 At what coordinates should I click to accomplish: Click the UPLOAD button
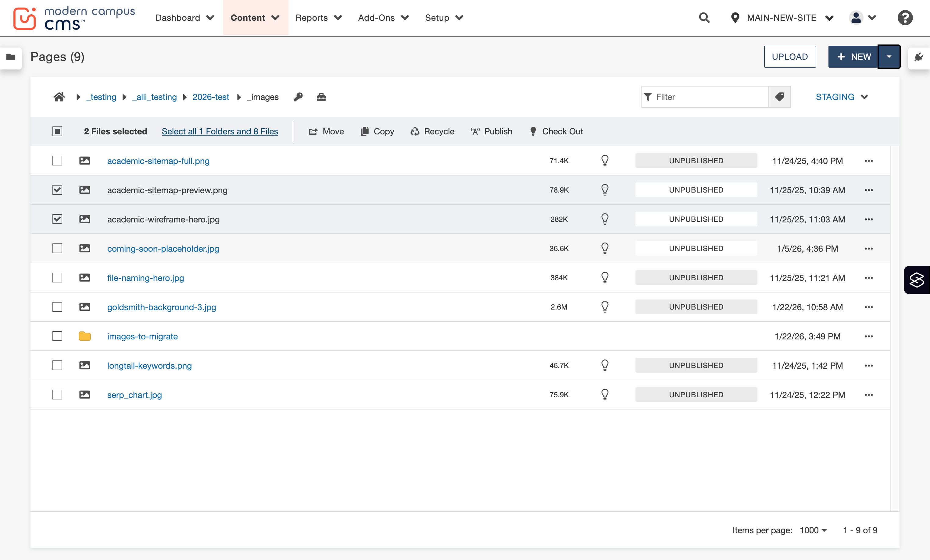(x=790, y=57)
